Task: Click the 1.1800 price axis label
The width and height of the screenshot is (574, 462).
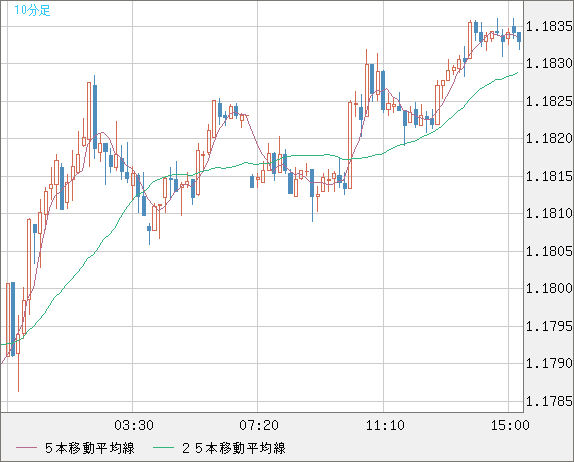Action: [x=549, y=288]
